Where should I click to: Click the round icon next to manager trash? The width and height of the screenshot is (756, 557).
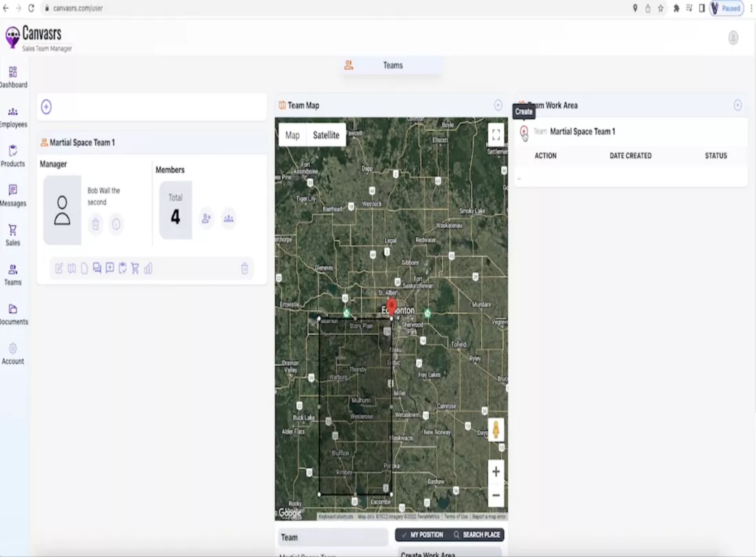click(x=116, y=224)
